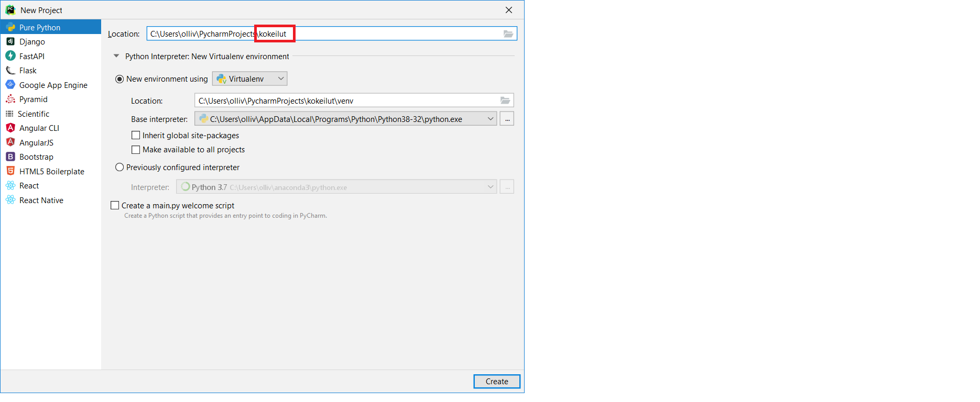Open the Virtualenv environment type dropdown
Viewport: 980px width, 402px height.
[250, 79]
